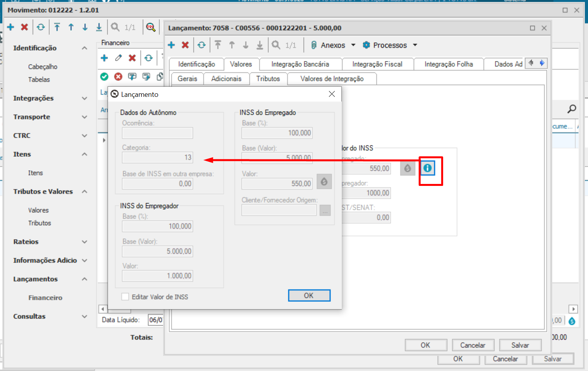The width and height of the screenshot is (588, 371).
Task: Click blue money icon at bottom right
Action: point(572,321)
